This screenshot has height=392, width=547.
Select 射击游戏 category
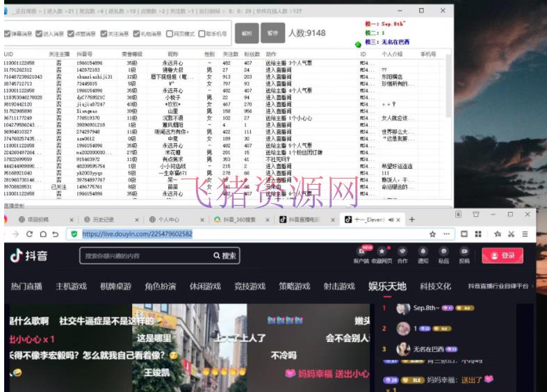pyautogui.click(x=339, y=286)
